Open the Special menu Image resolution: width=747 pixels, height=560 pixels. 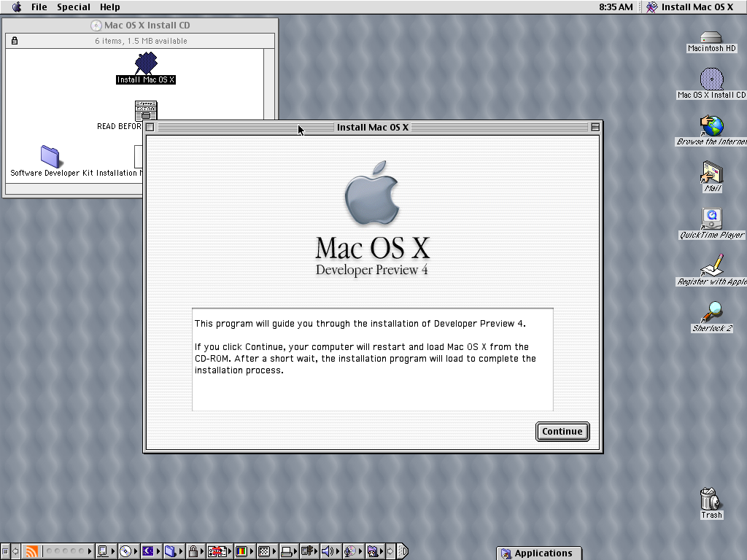[x=74, y=7]
